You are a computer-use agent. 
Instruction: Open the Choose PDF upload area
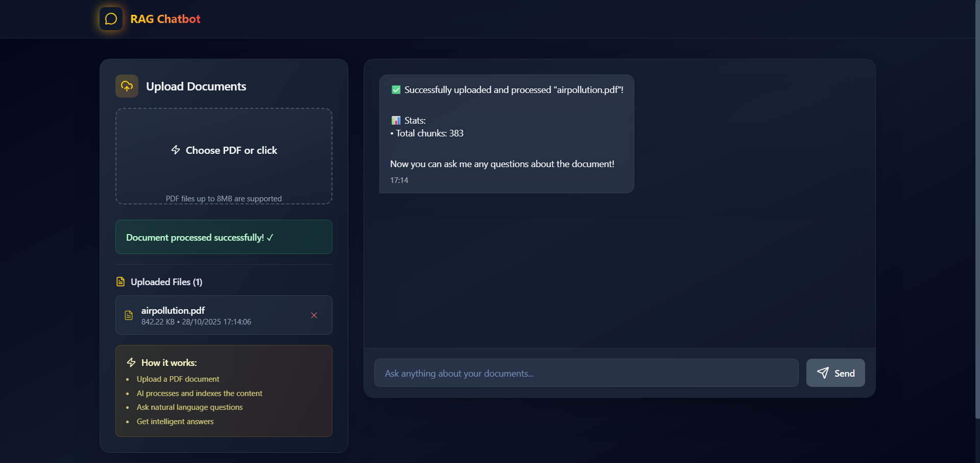224,156
